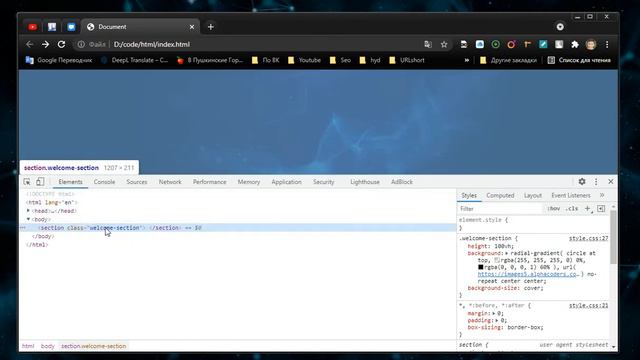Open DevTools settings gear
640x360 pixels.
point(582,182)
